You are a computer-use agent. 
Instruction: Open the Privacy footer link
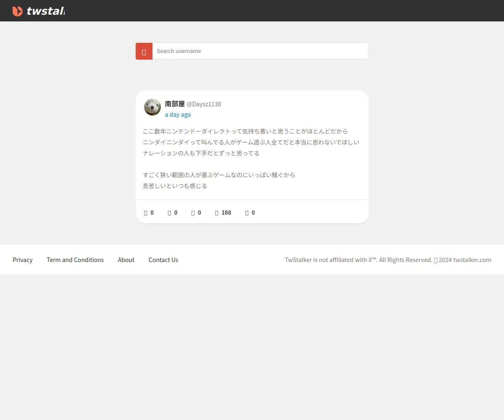(x=23, y=260)
